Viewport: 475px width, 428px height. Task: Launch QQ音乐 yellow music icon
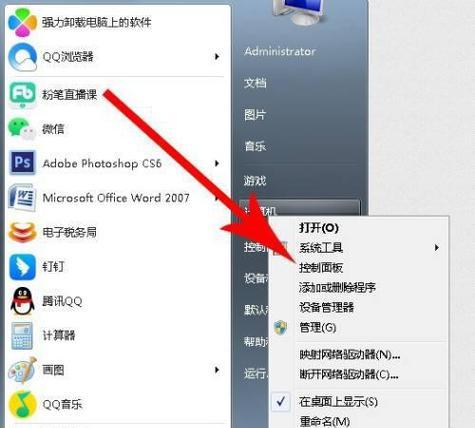22,404
